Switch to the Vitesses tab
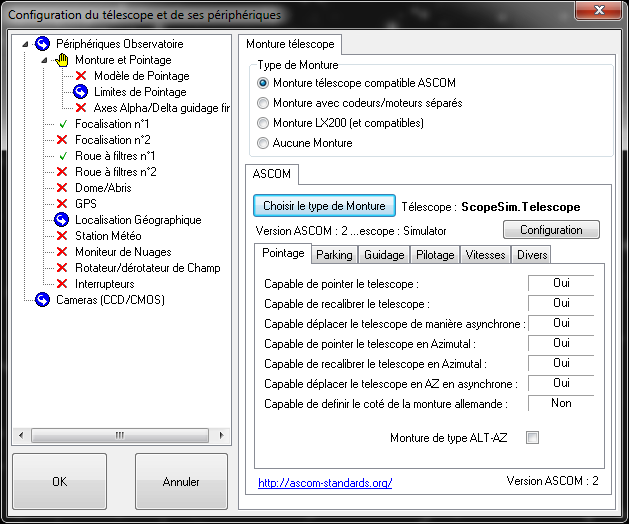The width and height of the screenshot is (629, 524). 485,255
